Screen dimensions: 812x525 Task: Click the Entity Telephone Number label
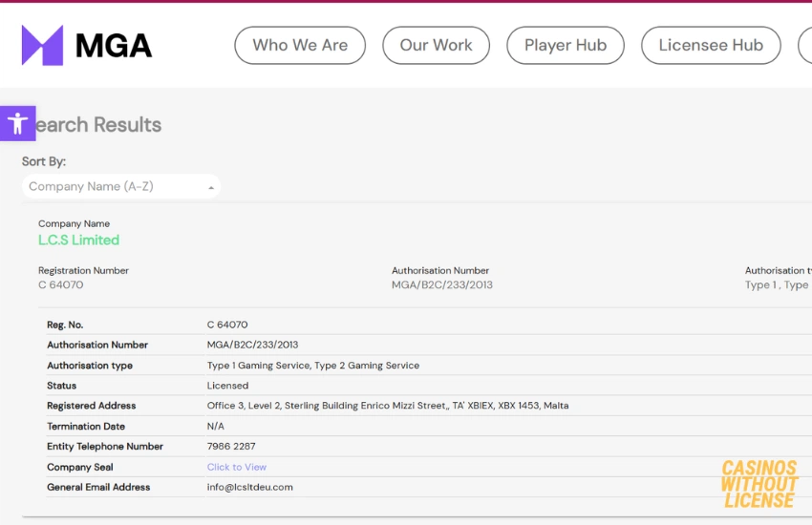point(105,447)
